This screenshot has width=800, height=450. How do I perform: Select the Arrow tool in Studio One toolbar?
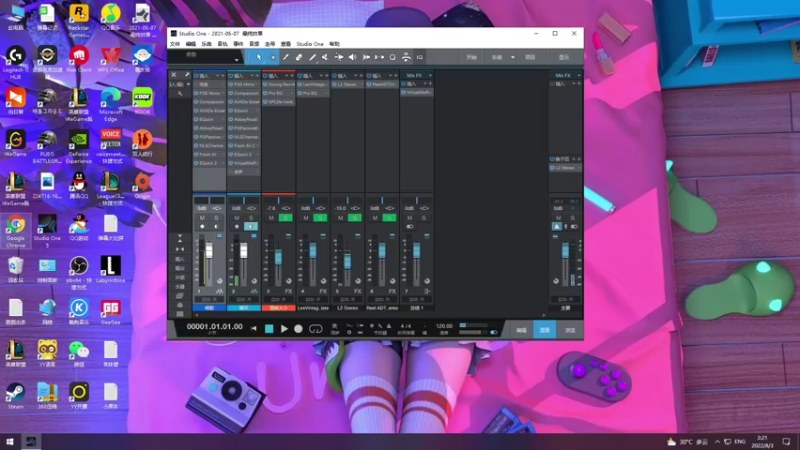click(259, 57)
